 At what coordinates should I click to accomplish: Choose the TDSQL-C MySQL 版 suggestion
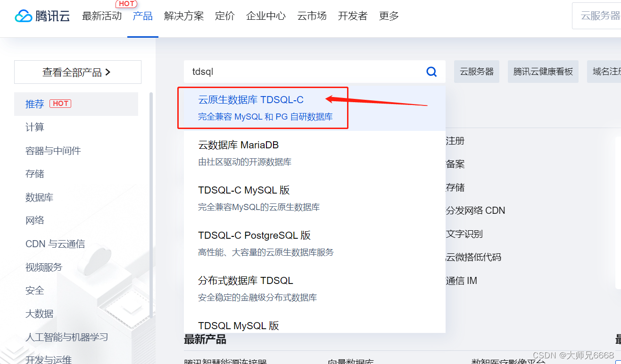(315, 198)
